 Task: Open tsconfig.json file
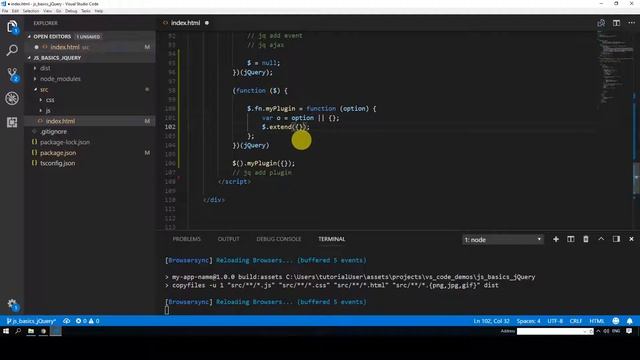point(57,163)
